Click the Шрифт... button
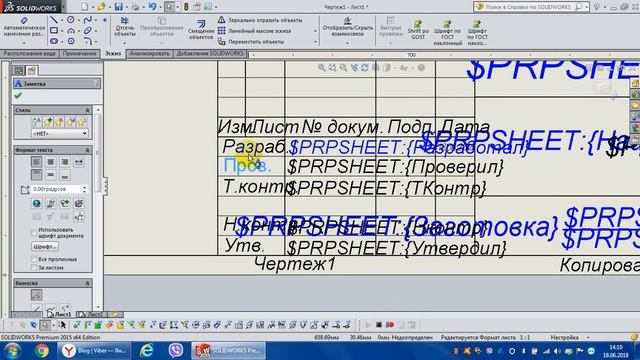Screen dimensions: 640x360 point(44,247)
